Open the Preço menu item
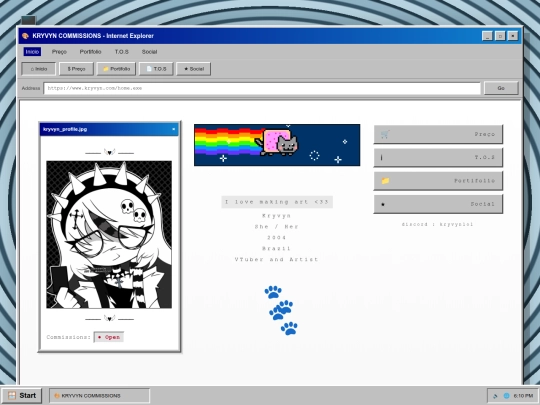 coord(59,52)
